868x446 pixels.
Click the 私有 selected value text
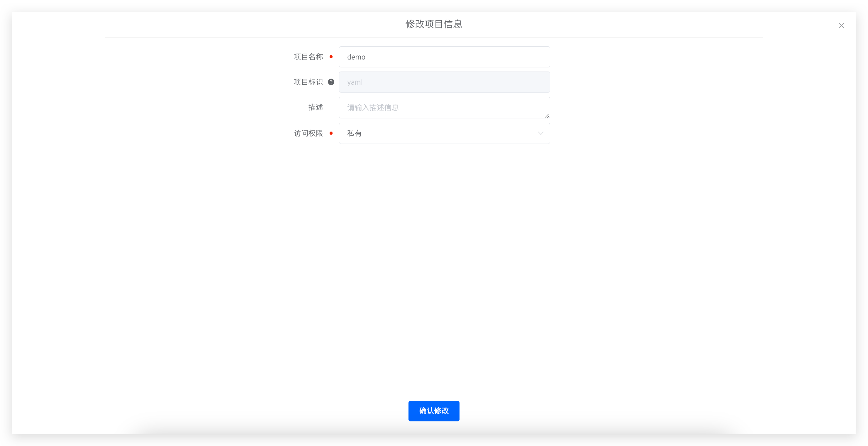(x=354, y=133)
